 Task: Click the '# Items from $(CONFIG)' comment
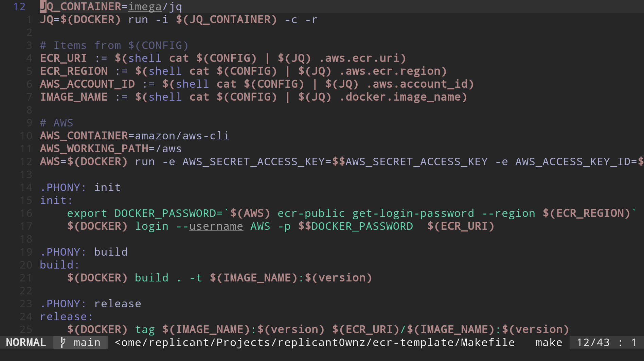[114, 45]
